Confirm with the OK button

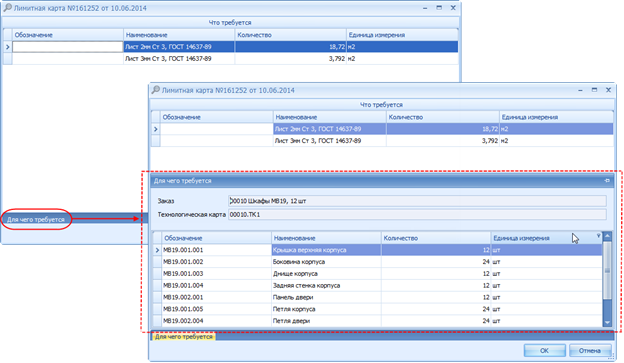(x=544, y=351)
